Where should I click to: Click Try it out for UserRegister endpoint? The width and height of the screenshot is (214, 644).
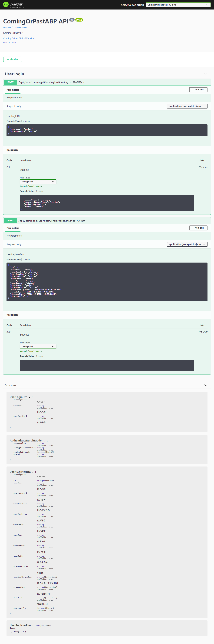click(198, 228)
